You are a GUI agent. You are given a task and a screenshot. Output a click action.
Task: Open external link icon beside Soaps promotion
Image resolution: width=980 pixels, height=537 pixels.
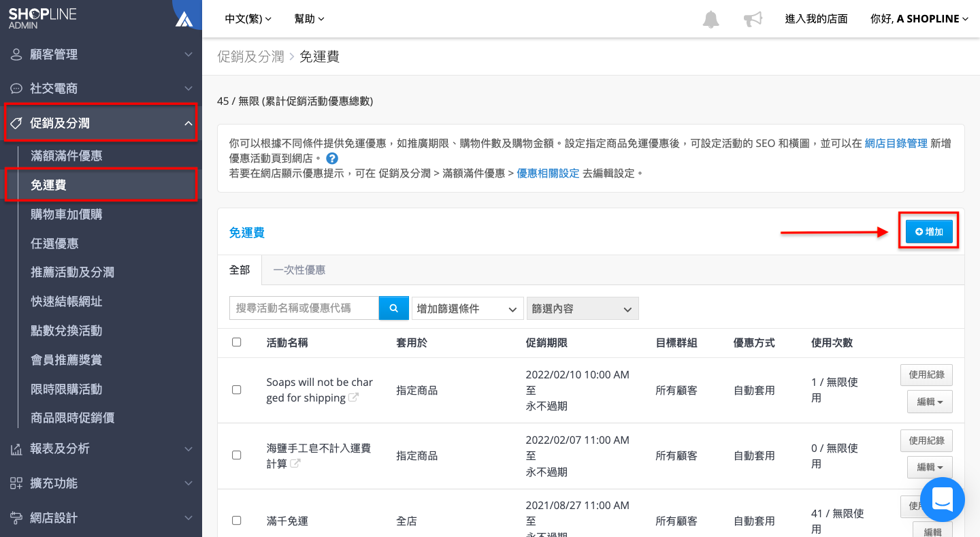tap(354, 397)
